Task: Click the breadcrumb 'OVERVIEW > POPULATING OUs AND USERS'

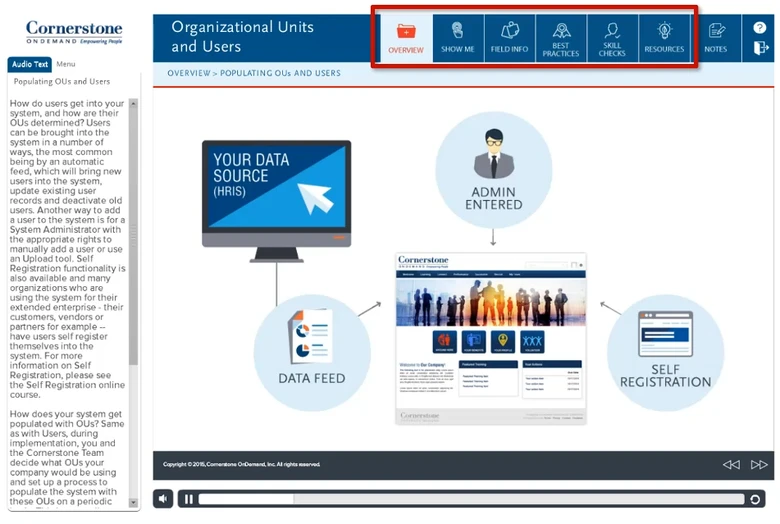Action: pos(254,73)
